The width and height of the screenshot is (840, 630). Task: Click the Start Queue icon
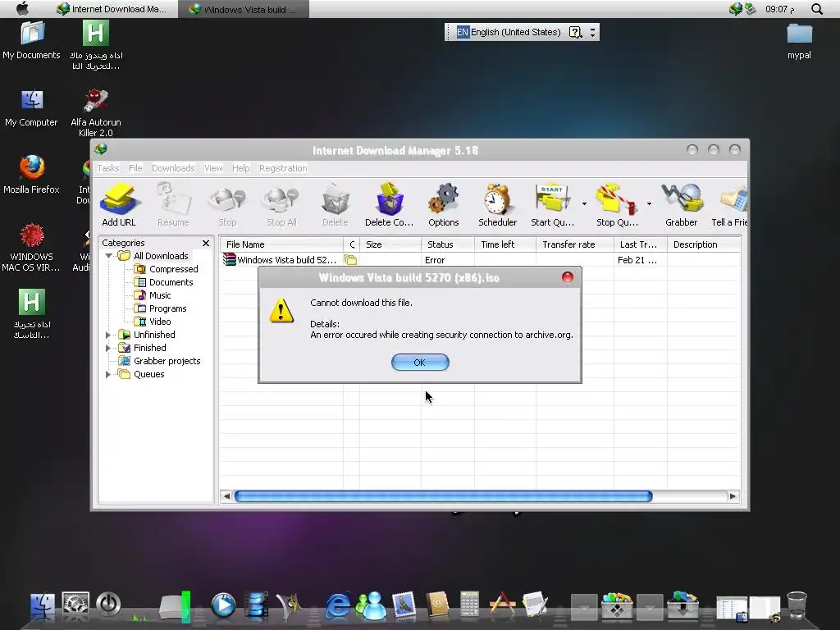pos(552,205)
